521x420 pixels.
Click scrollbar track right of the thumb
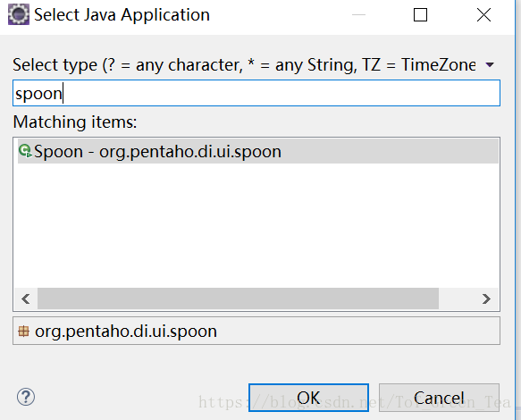[458, 298]
